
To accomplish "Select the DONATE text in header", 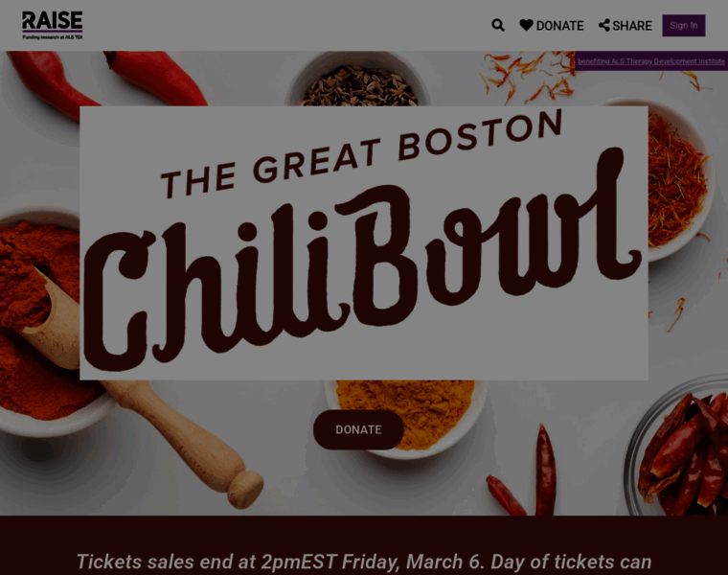I will point(560,26).
